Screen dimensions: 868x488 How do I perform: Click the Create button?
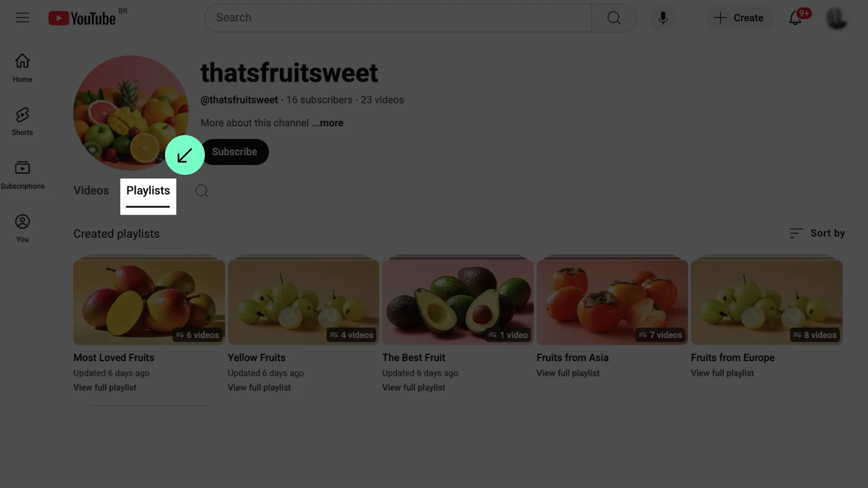(739, 18)
